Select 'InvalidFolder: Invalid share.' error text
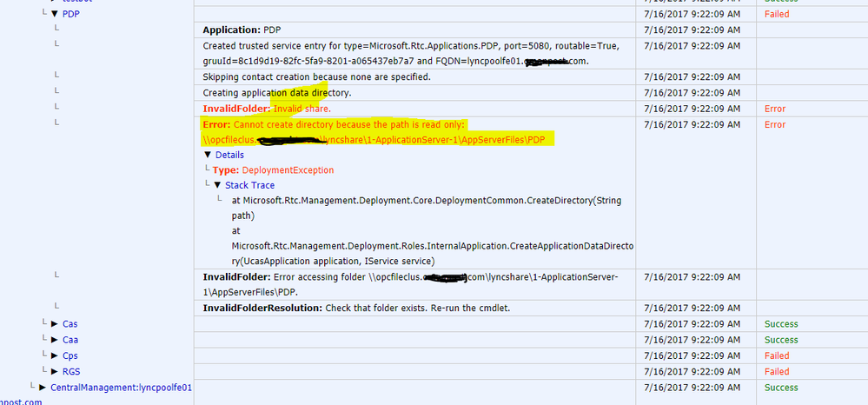This screenshot has height=405, width=868. [267, 109]
